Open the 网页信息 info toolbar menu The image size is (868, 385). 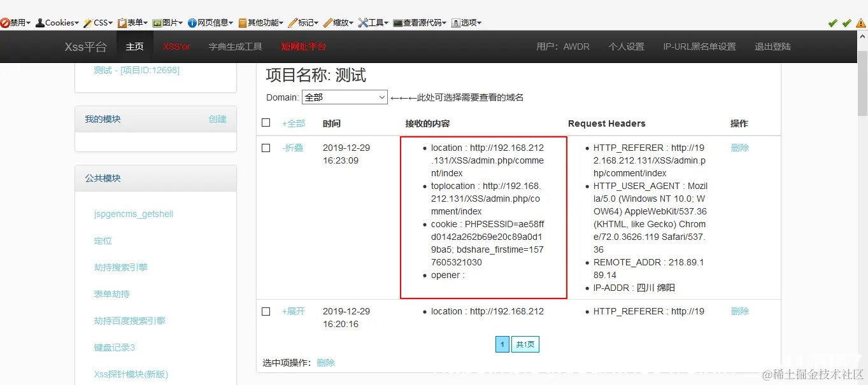210,22
